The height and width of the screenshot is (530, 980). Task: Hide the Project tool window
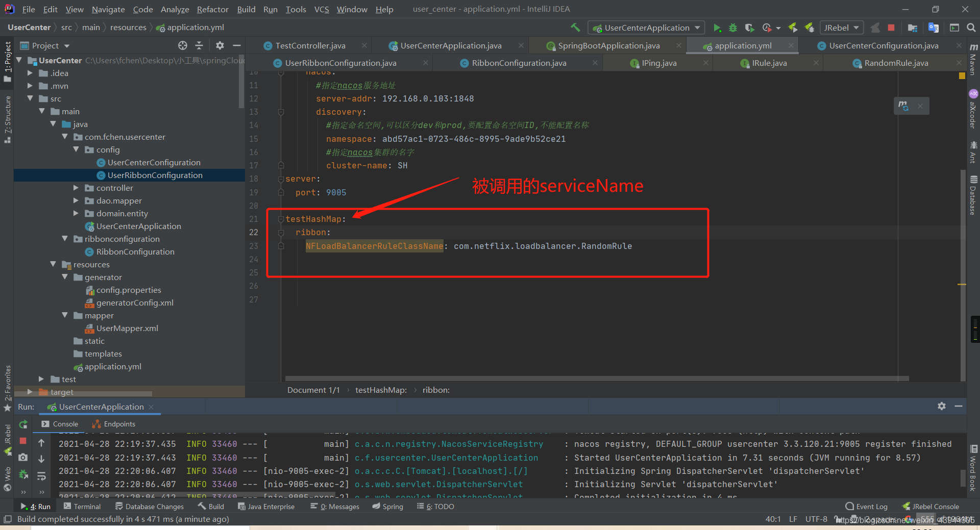[237, 45]
